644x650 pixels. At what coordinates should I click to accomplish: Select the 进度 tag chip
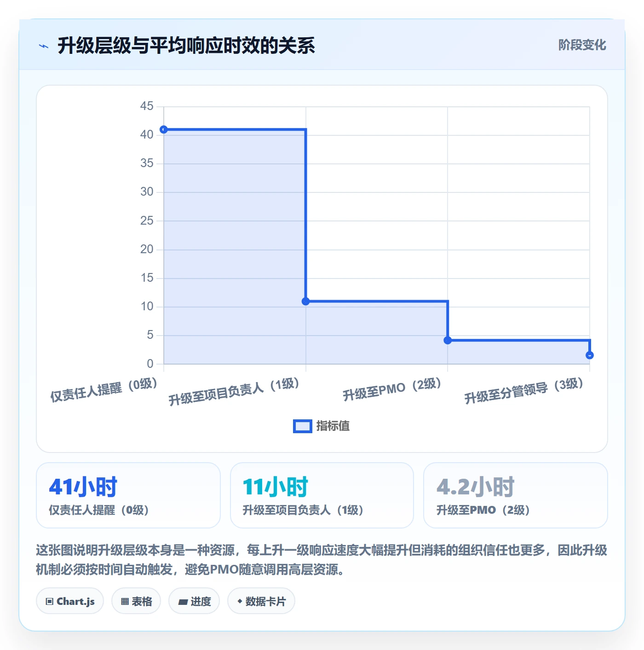pos(194,601)
